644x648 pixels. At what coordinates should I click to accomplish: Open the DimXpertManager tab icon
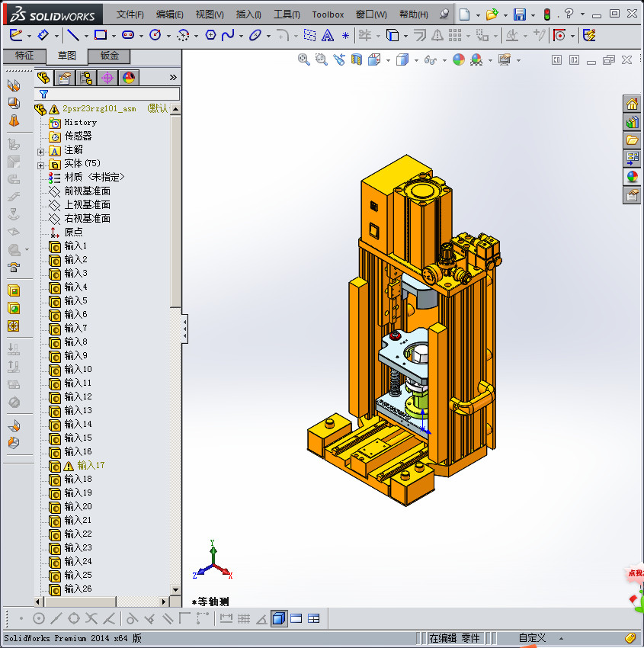pyautogui.click(x=107, y=78)
